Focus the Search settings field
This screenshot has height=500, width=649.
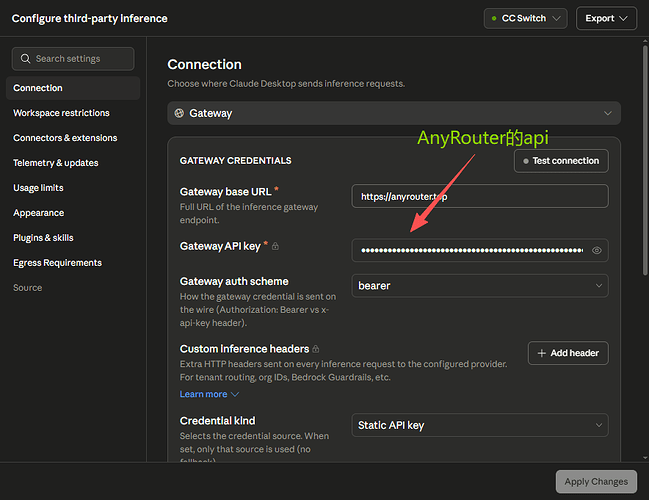coord(73,58)
